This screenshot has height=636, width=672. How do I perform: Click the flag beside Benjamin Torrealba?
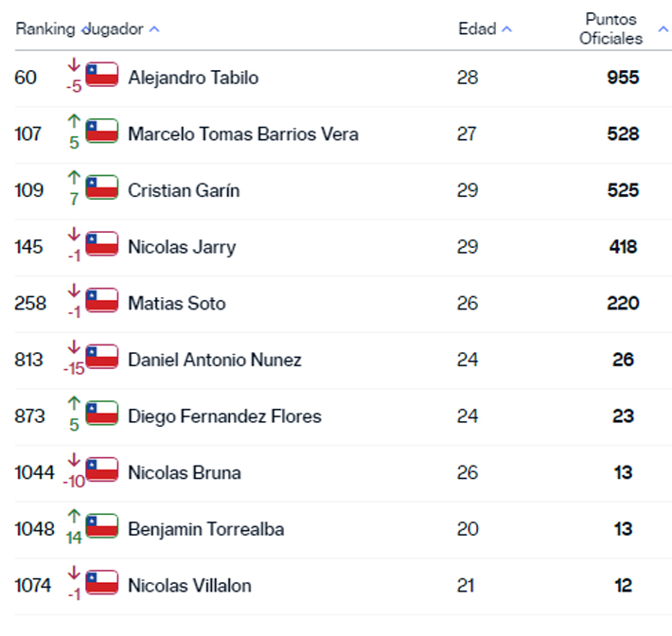click(102, 526)
